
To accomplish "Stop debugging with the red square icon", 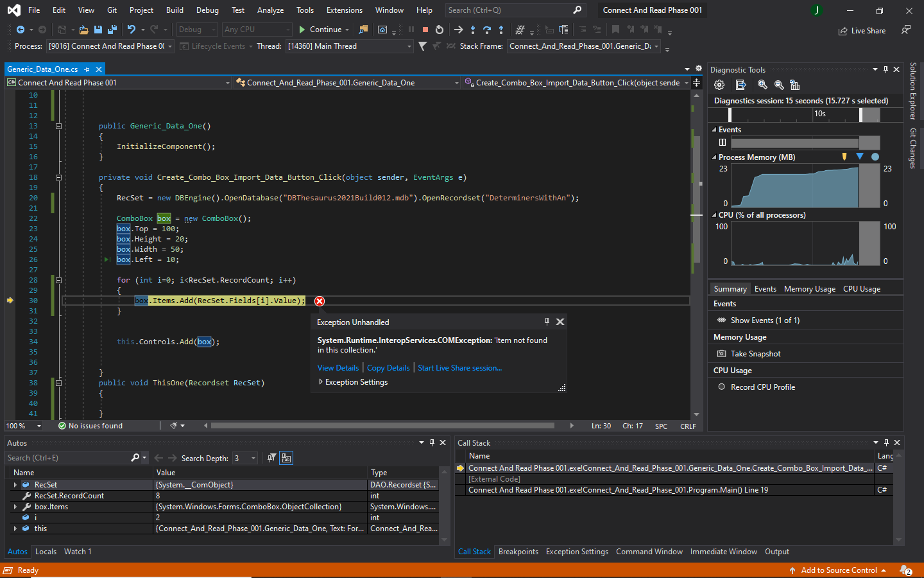I will tap(425, 30).
